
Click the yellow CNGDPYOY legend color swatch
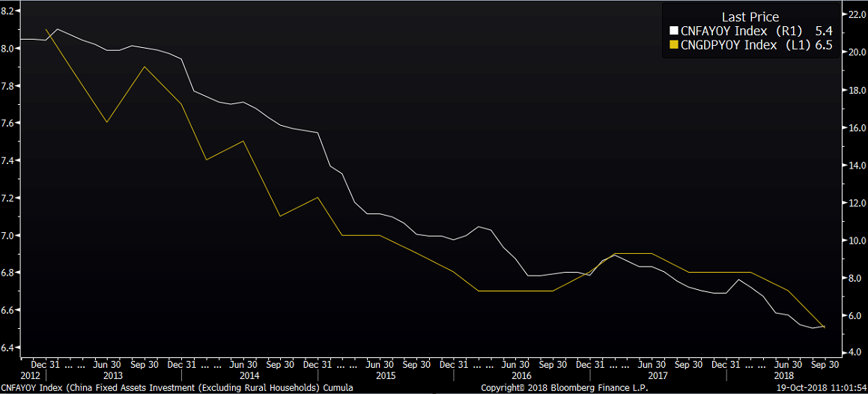coord(673,45)
